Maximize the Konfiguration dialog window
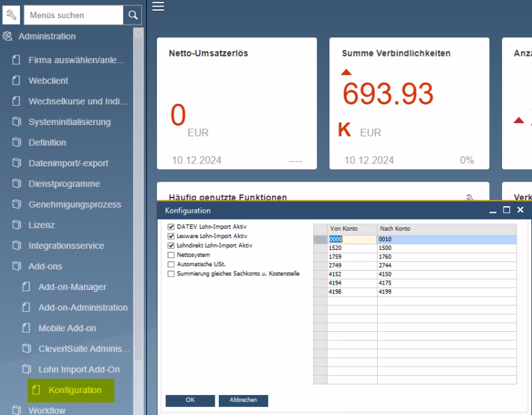Screen dimensions: 532x415 tap(507, 210)
